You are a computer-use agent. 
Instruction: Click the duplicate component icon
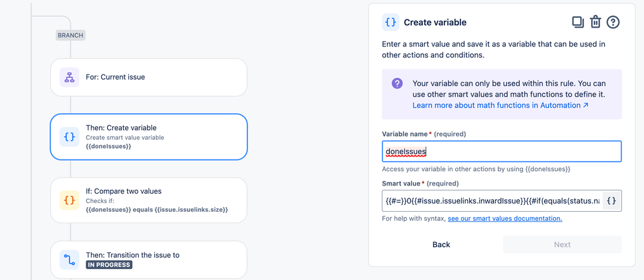(578, 22)
